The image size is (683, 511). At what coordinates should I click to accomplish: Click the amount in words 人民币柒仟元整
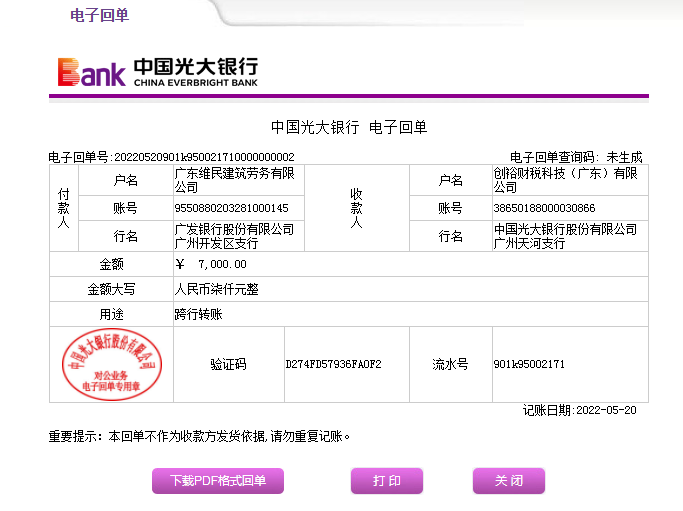[217, 289]
